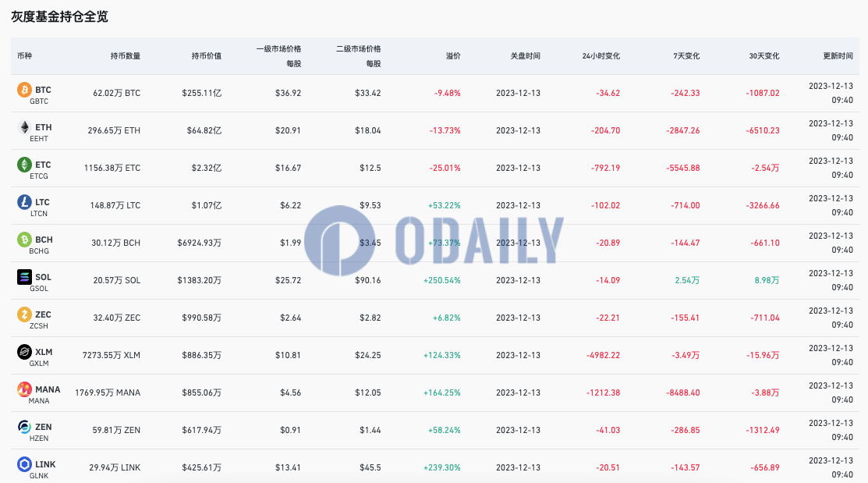Click the +239.30% premium for LINK

(x=441, y=467)
